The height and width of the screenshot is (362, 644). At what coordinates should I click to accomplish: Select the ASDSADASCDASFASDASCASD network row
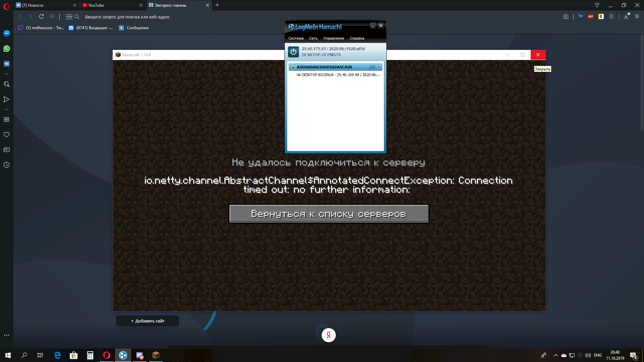(335, 67)
